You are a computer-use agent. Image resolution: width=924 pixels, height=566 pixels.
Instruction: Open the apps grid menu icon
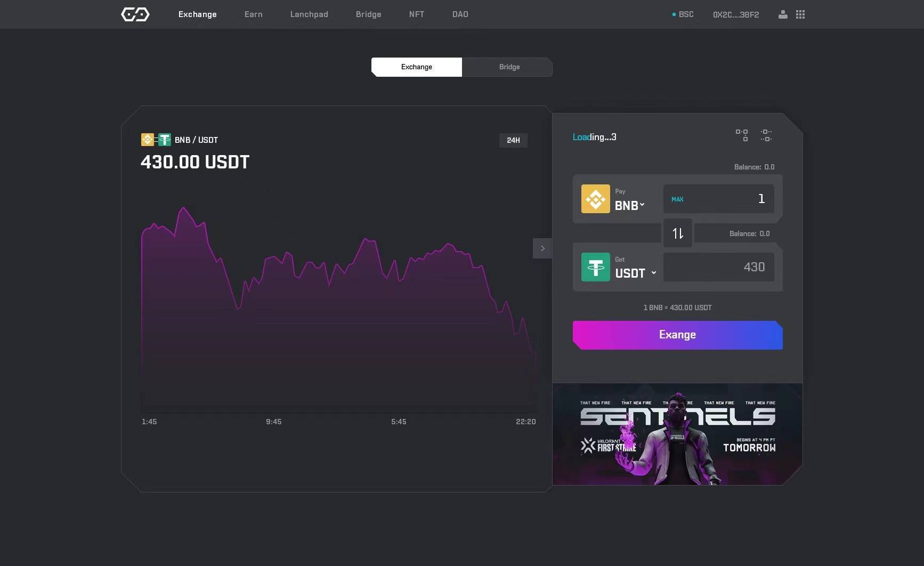point(800,14)
